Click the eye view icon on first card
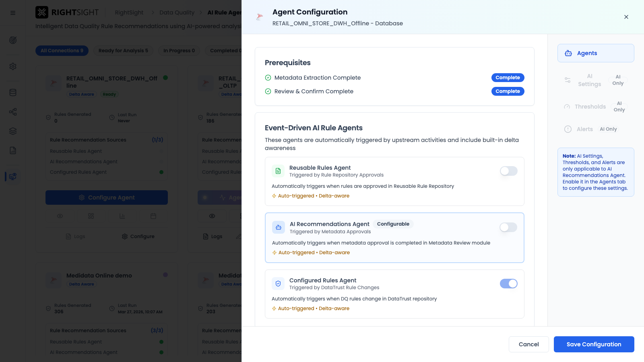Viewport: 644px width, 362px height. [60, 216]
